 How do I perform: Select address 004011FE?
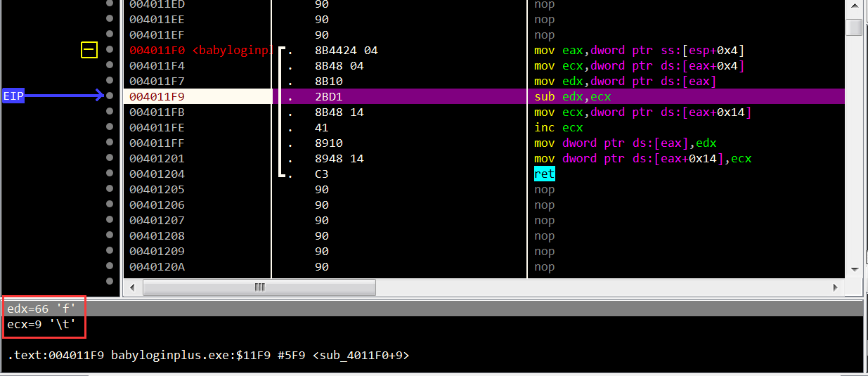pos(157,128)
